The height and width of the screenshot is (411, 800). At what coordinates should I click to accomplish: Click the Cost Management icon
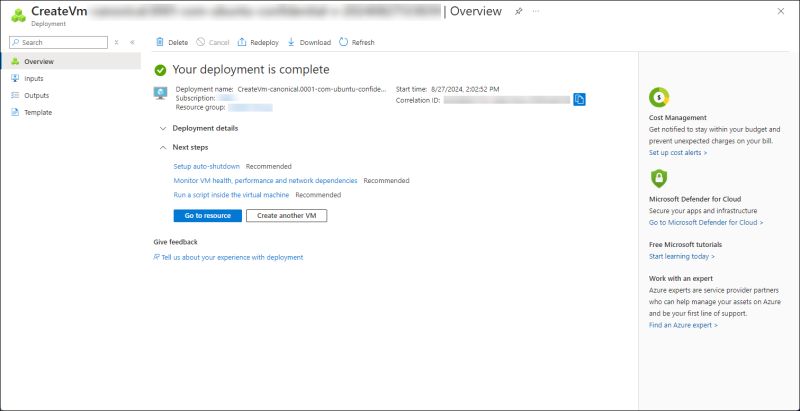click(x=659, y=97)
